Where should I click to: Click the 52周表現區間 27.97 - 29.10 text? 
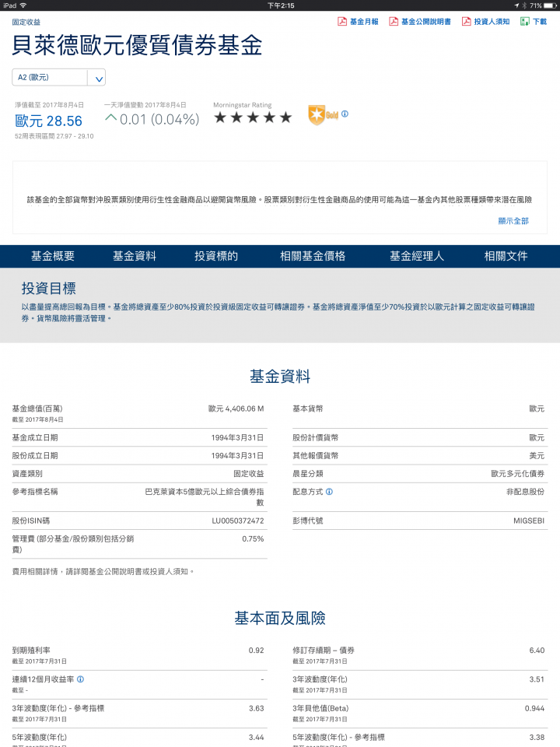pos(54,136)
